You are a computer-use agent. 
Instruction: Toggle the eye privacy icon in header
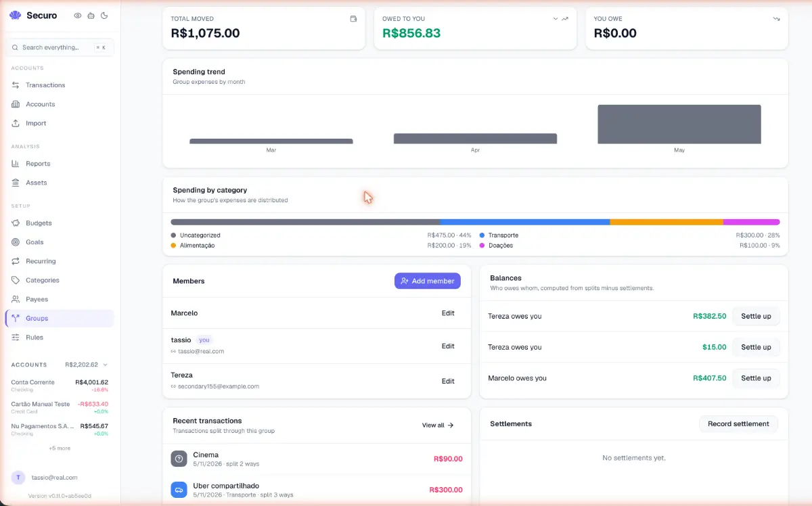click(78, 15)
